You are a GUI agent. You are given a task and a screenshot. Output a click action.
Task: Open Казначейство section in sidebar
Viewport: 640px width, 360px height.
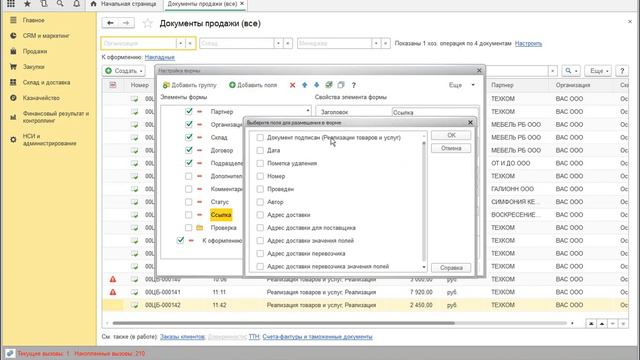(x=41, y=98)
